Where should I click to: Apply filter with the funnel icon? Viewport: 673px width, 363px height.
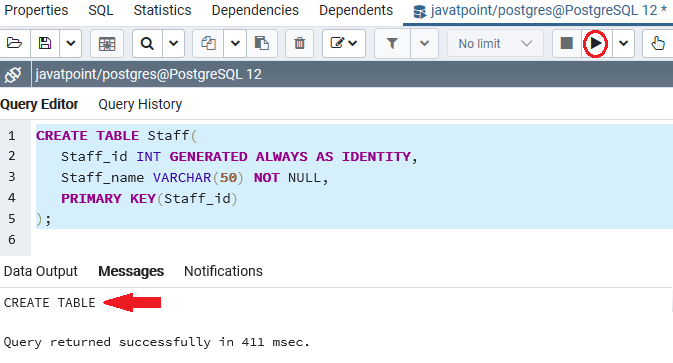pos(392,43)
